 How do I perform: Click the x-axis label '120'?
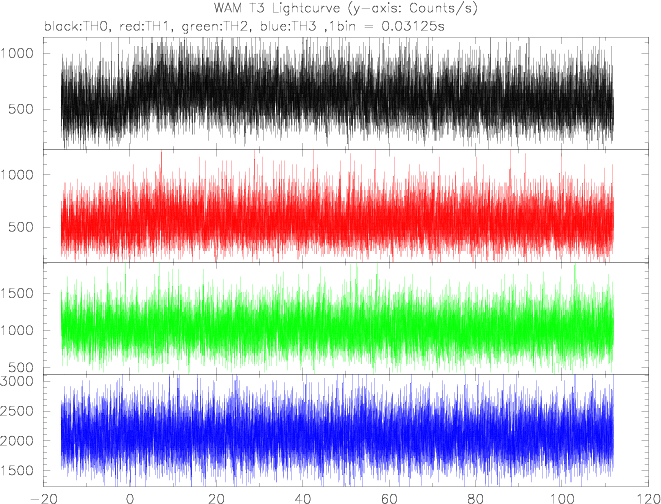tap(648, 498)
